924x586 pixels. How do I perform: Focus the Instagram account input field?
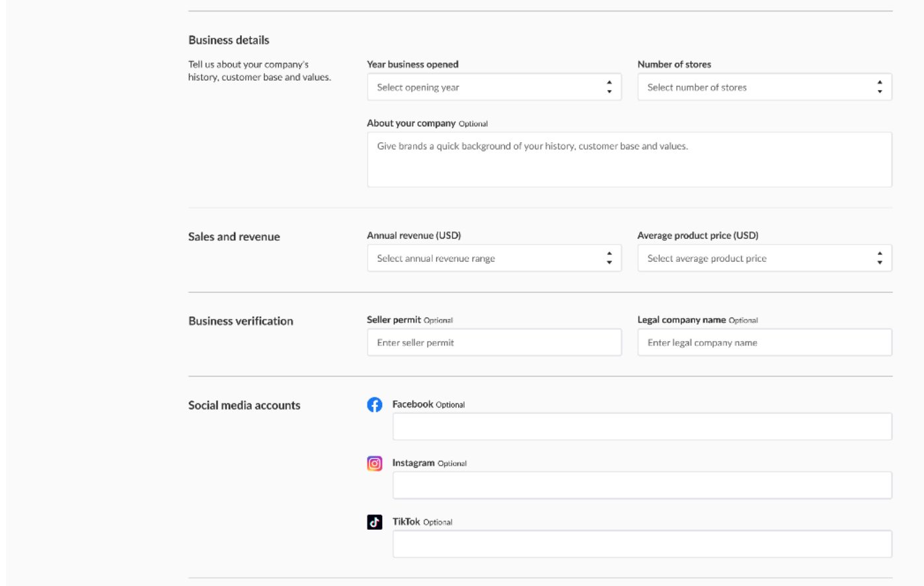[642, 485]
